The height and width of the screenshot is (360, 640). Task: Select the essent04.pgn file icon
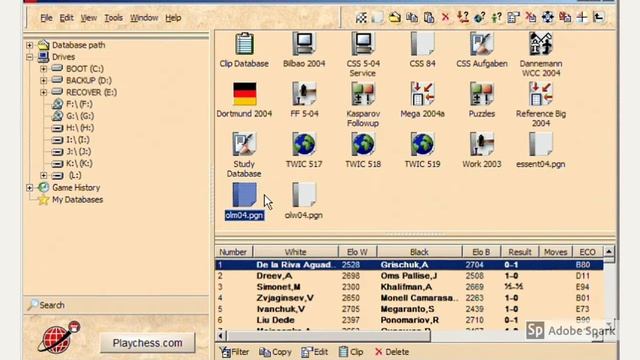(x=541, y=144)
